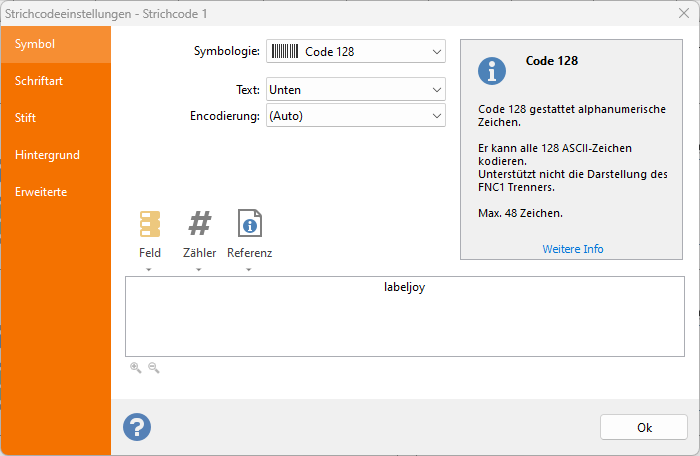700x456 pixels.
Task: Open the Text position dropdown
Action: (x=436, y=90)
